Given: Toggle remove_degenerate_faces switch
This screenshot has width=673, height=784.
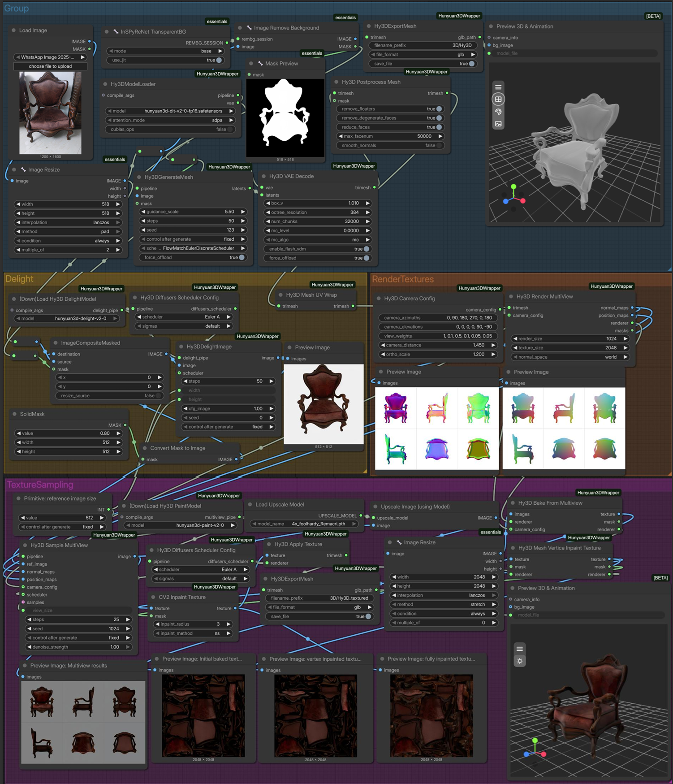Looking at the screenshot, I should [439, 118].
